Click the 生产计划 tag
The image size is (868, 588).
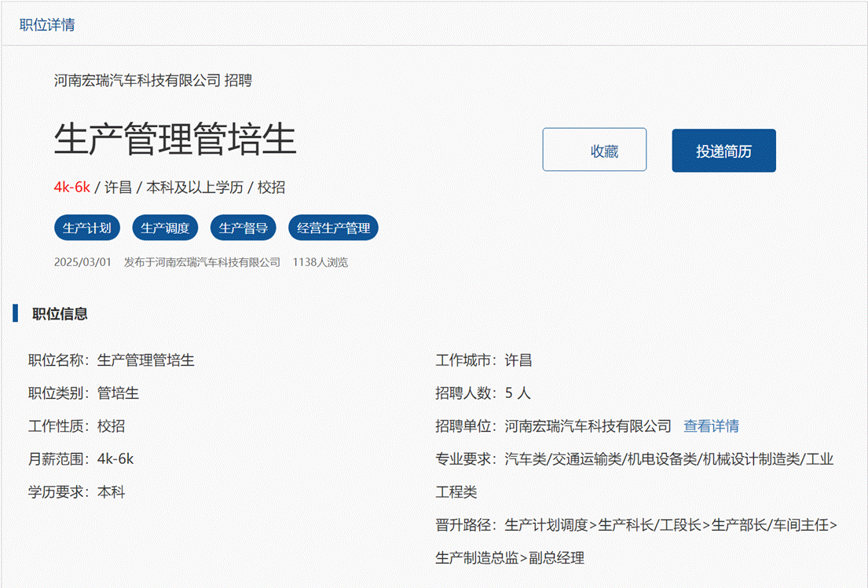click(x=87, y=228)
